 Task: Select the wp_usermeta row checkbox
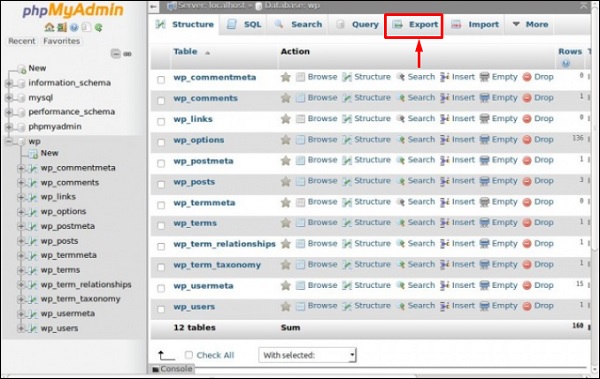(x=161, y=288)
